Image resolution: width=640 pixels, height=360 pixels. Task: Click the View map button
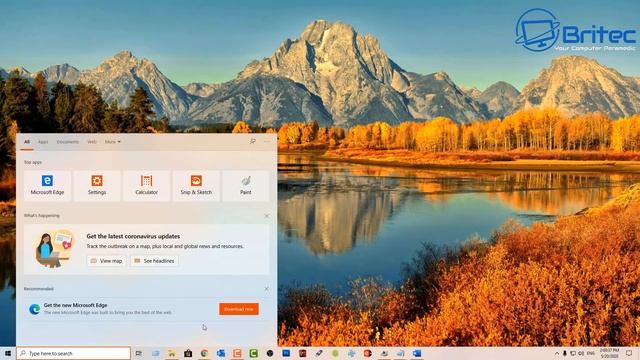pyautogui.click(x=107, y=261)
